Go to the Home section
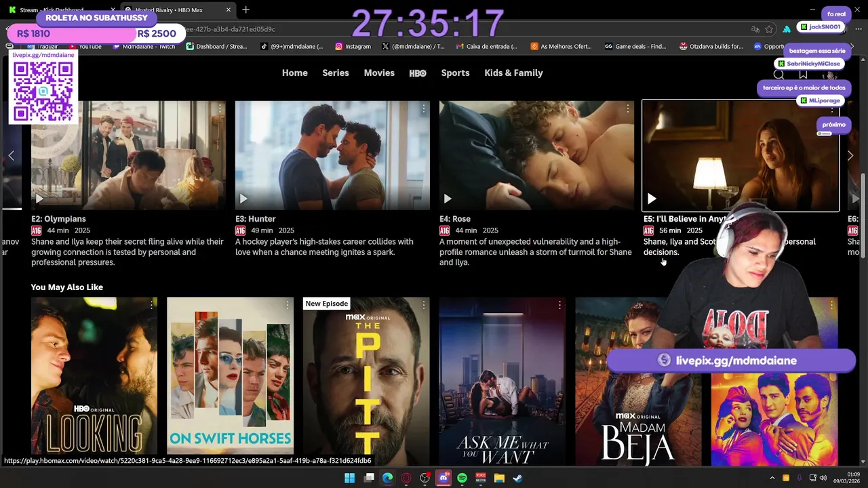 295,73
